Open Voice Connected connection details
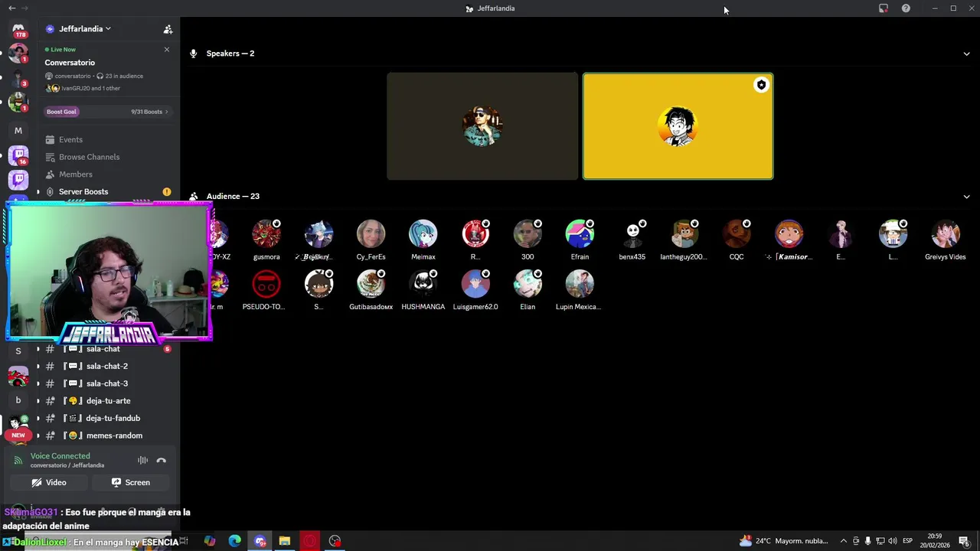Viewport: 980px width, 551px height. [60, 456]
